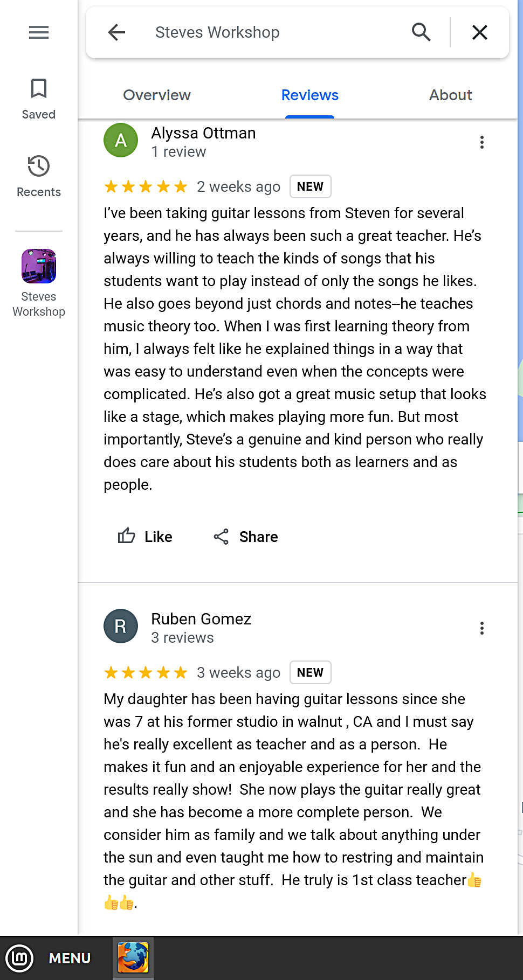Click Alyssa Ottman's green avatar
This screenshot has height=980, width=523.
(121, 140)
